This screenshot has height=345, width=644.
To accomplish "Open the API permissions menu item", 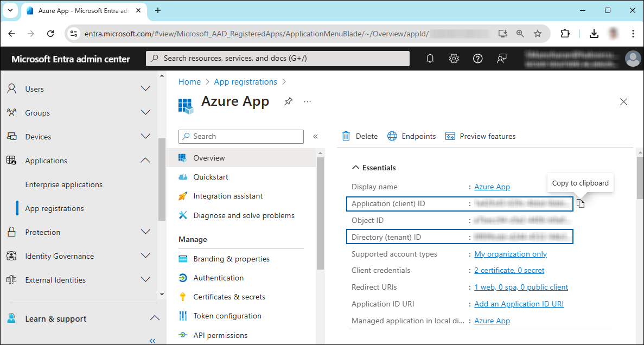I will coord(220,335).
